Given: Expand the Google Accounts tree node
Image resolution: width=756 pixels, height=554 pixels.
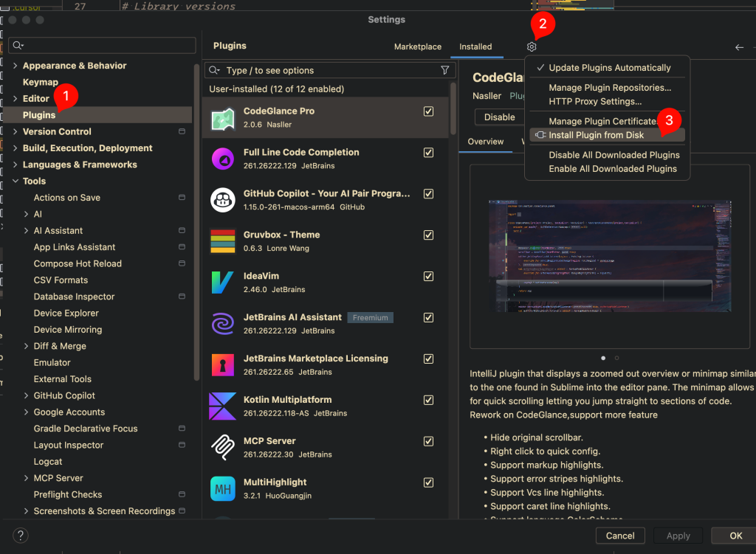Looking at the screenshot, I should coord(26,412).
